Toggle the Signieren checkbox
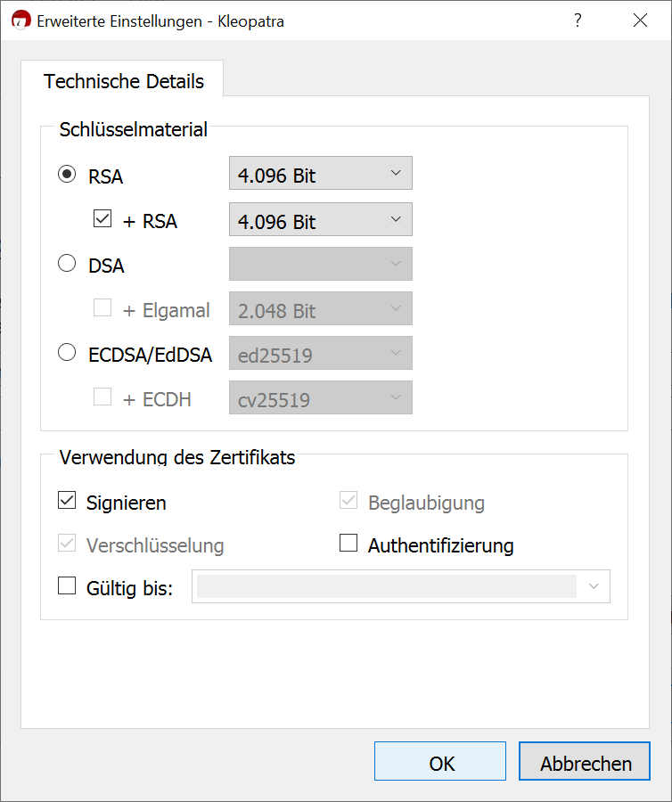 coord(67,502)
